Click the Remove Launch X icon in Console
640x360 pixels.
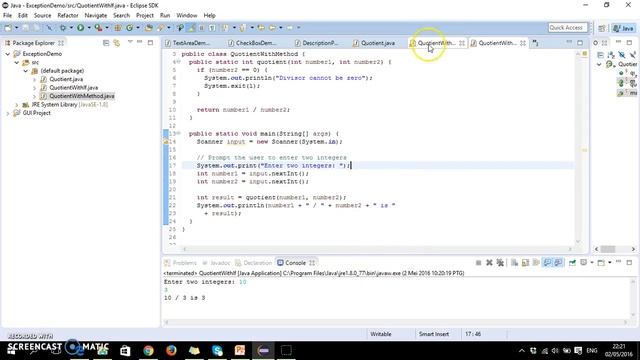tap(489, 263)
